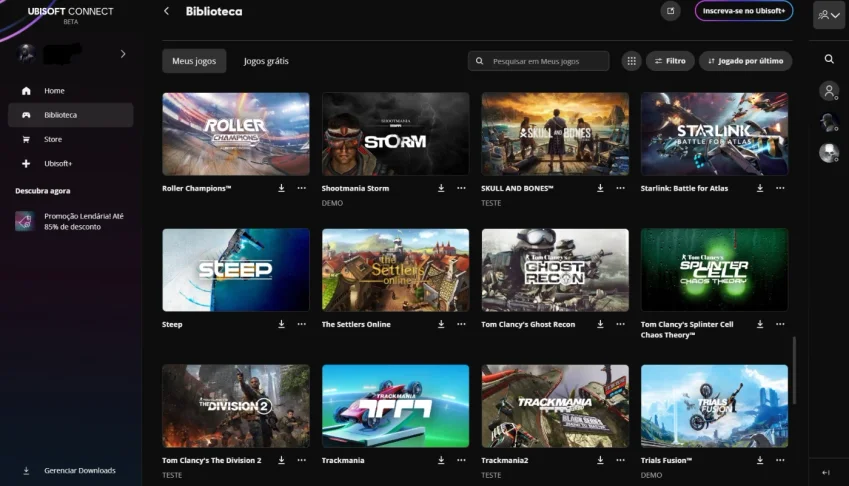Download Tom Clancy's The Division 2
The width and height of the screenshot is (849, 486).
click(x=282, y=460)
